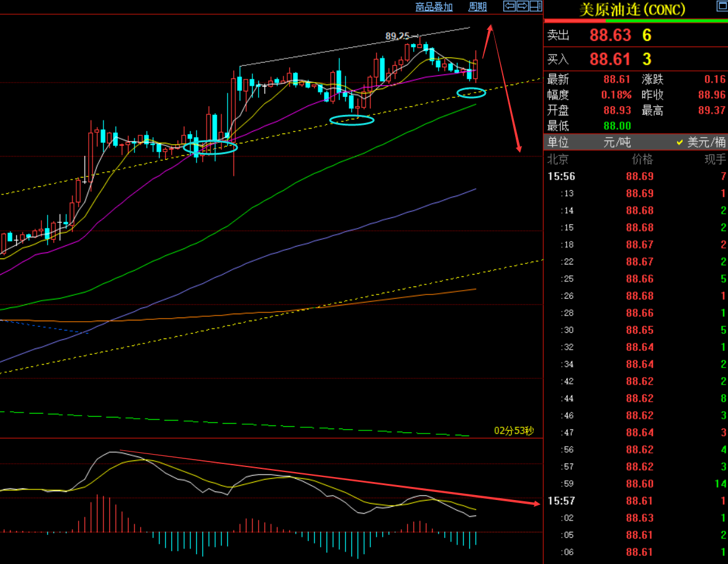Screen dimensions: 728x564
Task: Click the right arrow navigation icon
Action: click(523, 6)
